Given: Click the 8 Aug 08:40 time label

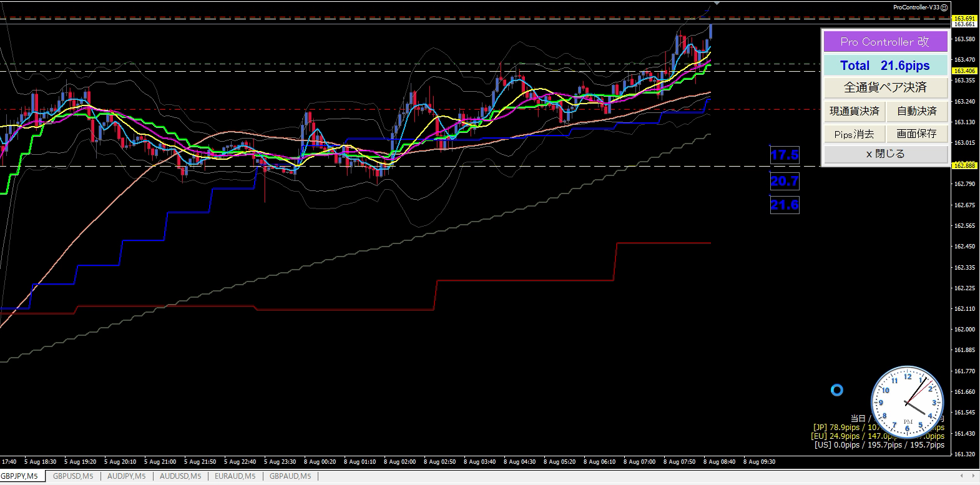Looking at the screenshot, I should click(x=719, y=462).
